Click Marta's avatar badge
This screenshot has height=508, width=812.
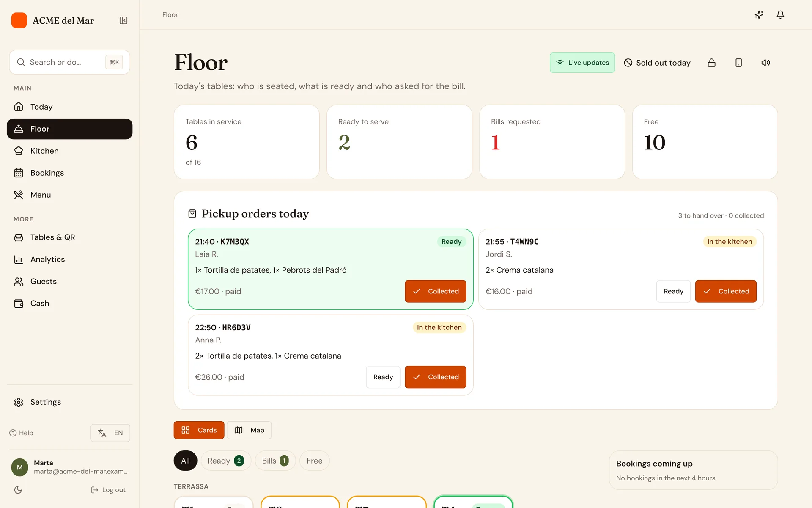coord(19,467)
